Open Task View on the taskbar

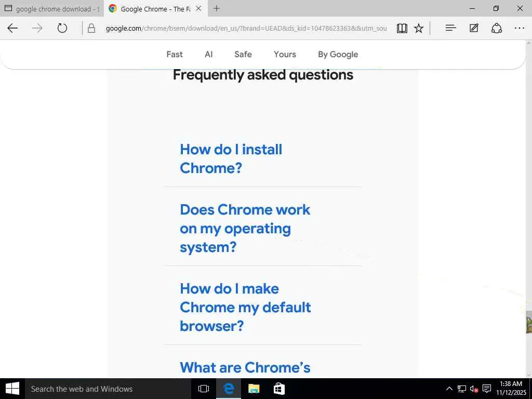[x=204, y=389]
